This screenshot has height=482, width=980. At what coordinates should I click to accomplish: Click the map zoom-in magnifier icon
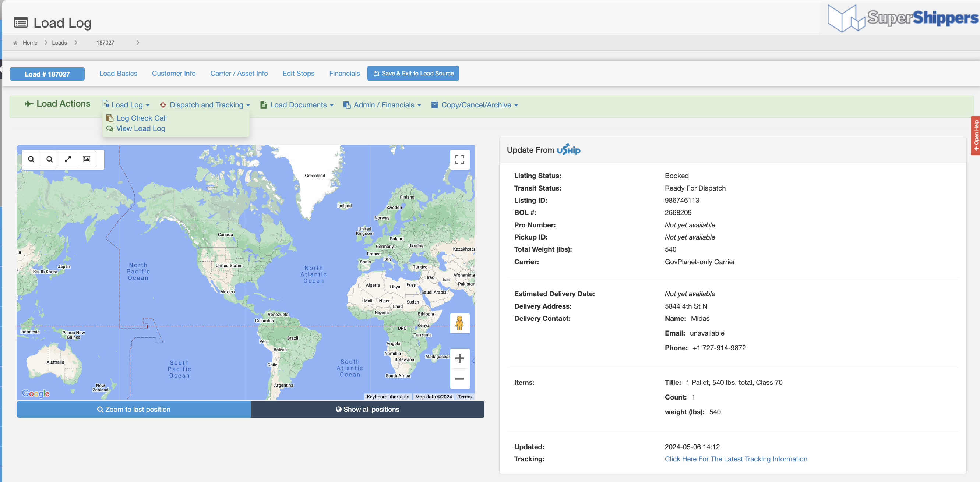tap(31, 159)
